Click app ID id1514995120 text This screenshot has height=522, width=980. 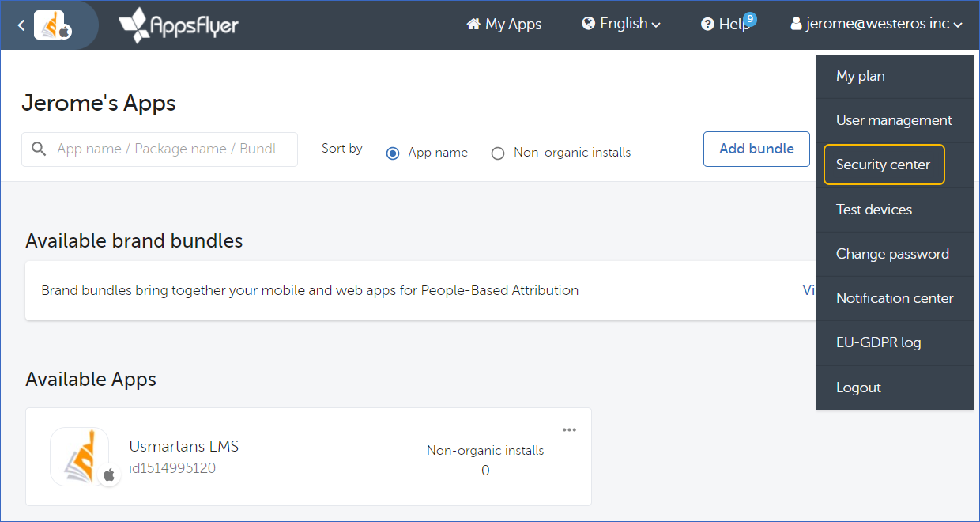point(172,468)
